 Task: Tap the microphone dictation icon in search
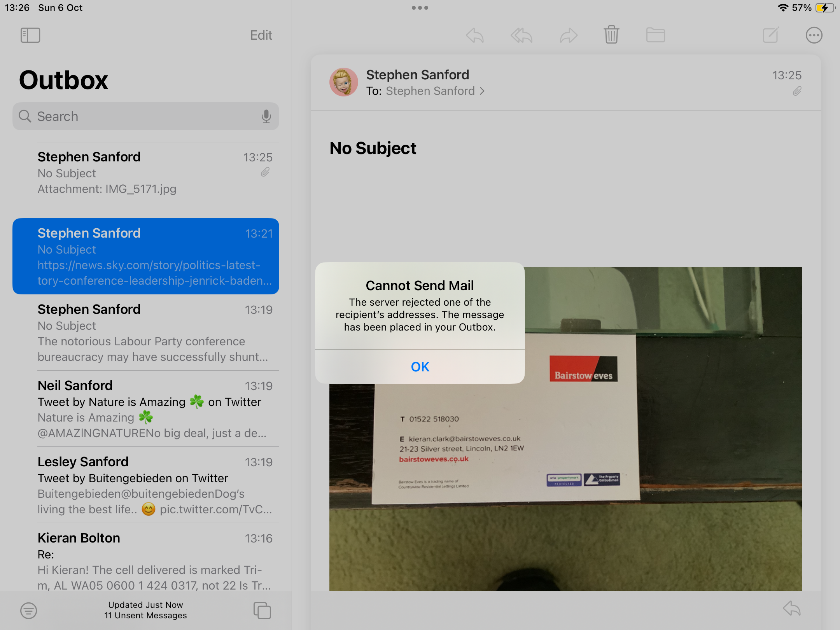(x=266, y=116)
